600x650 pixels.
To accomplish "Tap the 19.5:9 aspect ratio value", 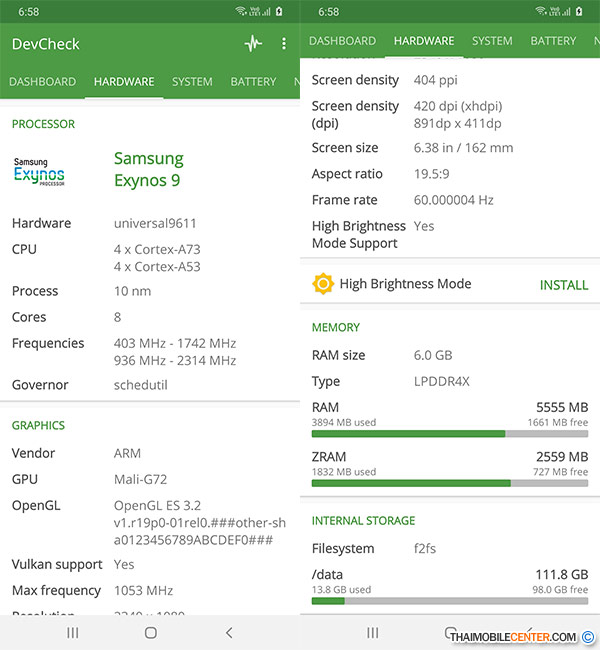I will tap(431, 174).
